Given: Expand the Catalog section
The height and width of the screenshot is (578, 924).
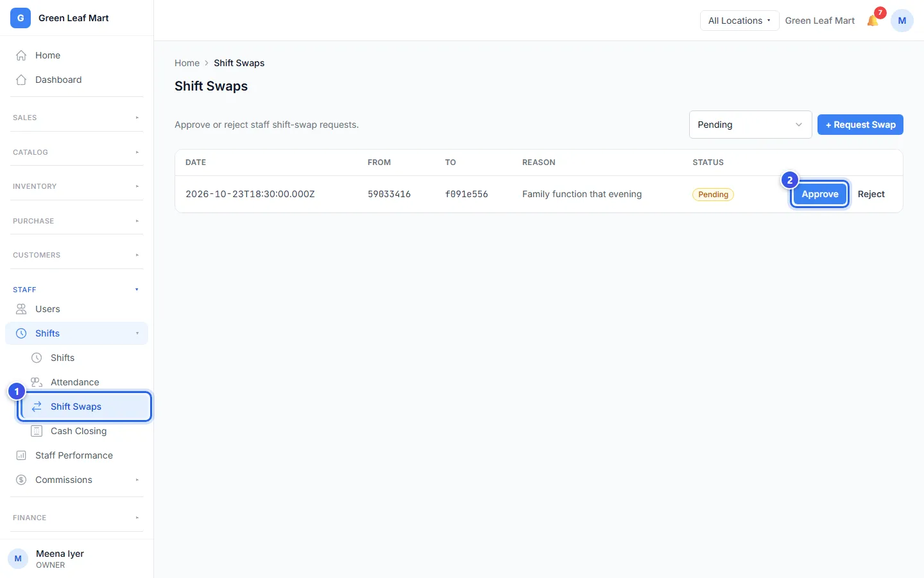Looking at the screenshot, I should click(x=76, y=152).
